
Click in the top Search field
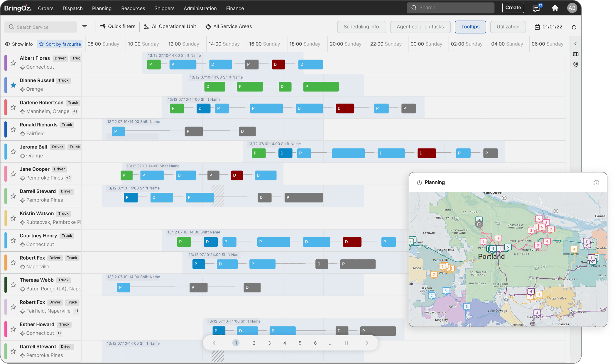(x=450, y=8)
